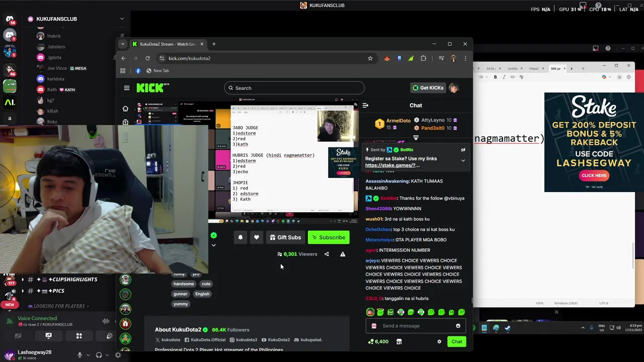Expand the pinned BotRix message
644x362 pixels.
[x=463, y=160]
